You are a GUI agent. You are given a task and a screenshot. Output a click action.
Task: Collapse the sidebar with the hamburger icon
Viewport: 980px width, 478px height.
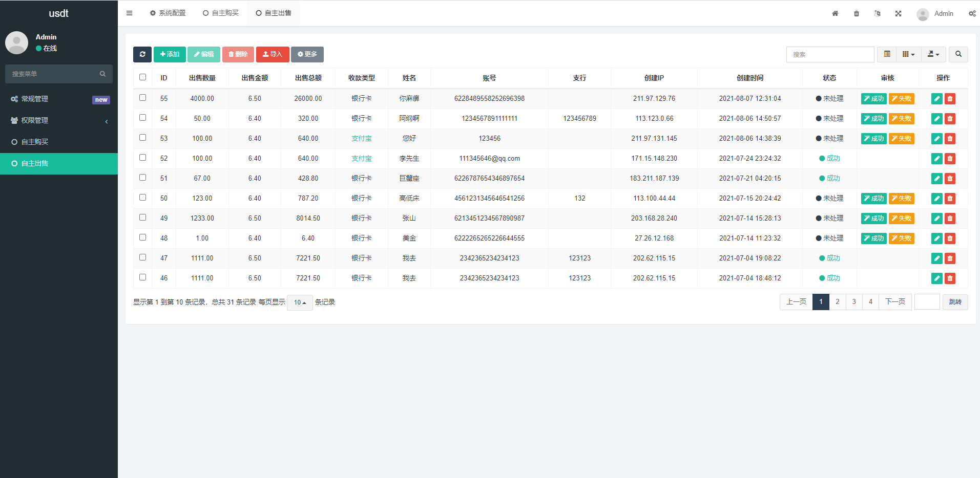tap(129, 13)
